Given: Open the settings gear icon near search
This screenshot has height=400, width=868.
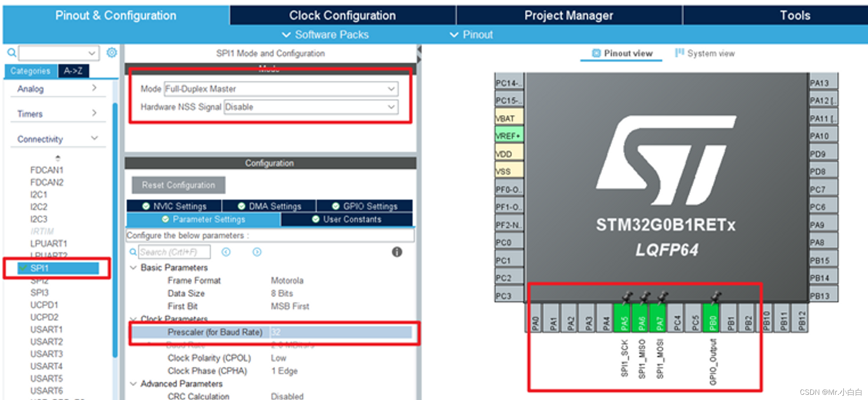Looking at the screenshot, I should (112, 53).
